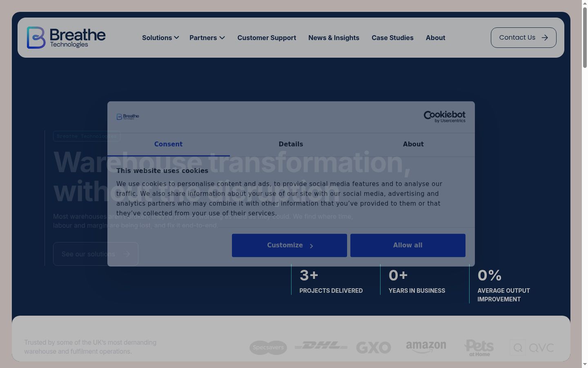Viewport: 588px width, 368px height.
Task: Open the Case Studies page
Action: pos(392,38)
